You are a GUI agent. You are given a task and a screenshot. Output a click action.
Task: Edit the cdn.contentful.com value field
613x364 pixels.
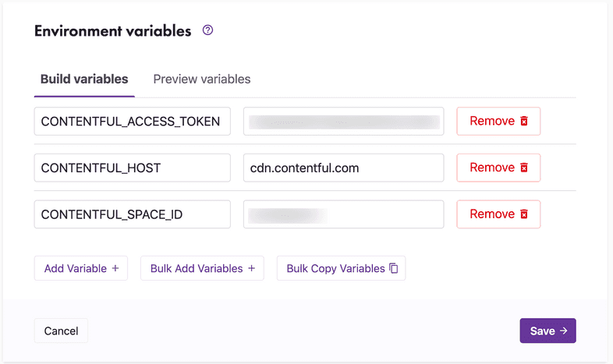pos(343,168)
